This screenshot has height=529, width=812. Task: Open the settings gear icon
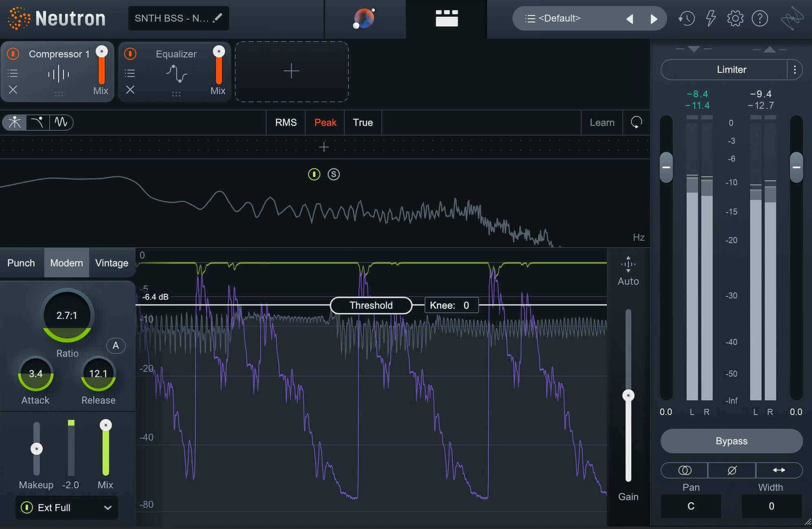pyautogui.click(x=735, y=18)
